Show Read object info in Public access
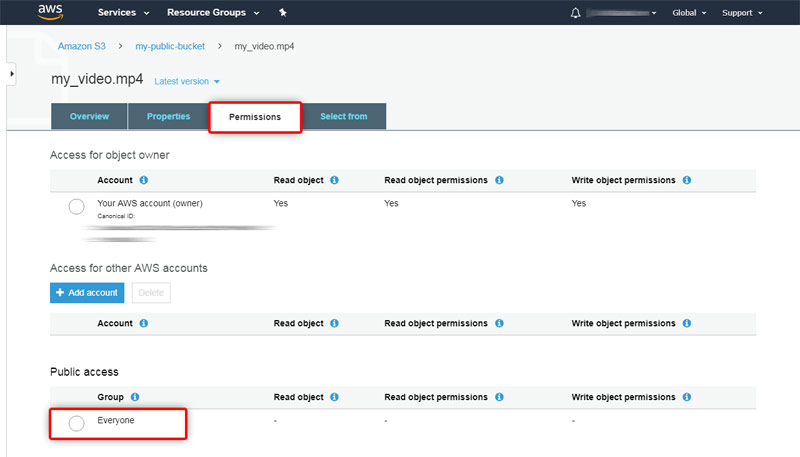Viewport: 800px width, 457px height. tap(334, 397)
